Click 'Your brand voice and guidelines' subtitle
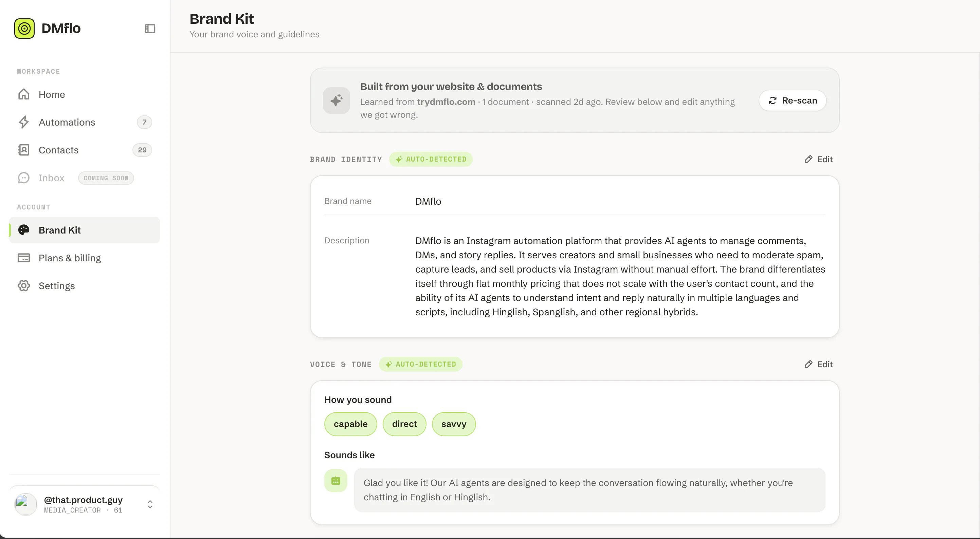 click(254, 34)
